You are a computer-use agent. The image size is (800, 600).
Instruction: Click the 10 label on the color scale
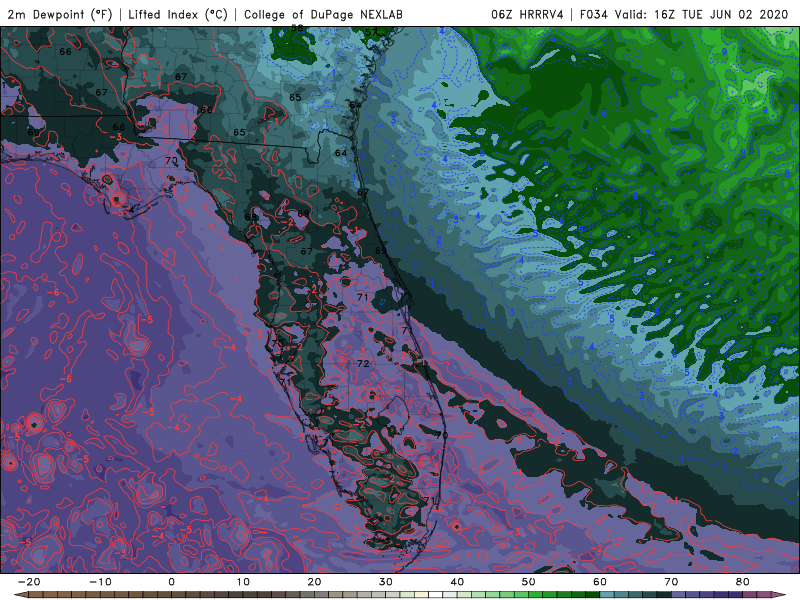pos(243,582)
